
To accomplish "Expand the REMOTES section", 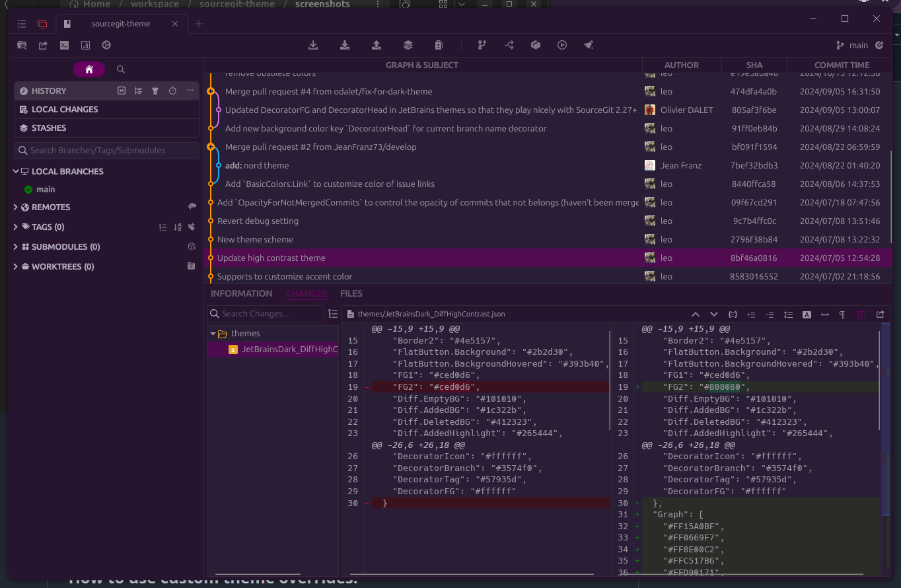I will tap(16, 207).
